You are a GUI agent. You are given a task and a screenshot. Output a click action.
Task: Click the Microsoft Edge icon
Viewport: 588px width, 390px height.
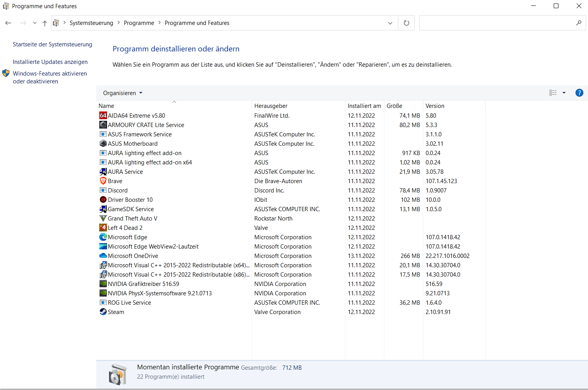click(103, 237)
